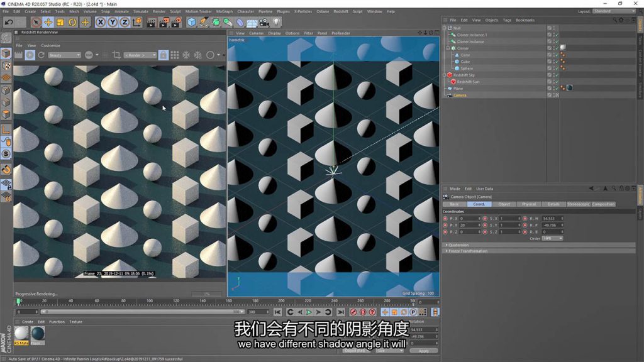Toggle Redshift Sky enable checkmark

(557, 75)
